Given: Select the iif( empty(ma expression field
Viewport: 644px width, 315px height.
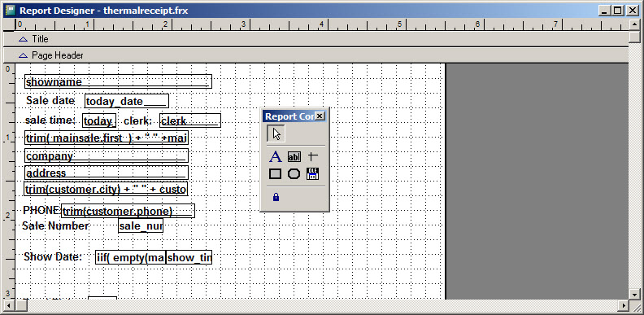Looking at the screenshot, I should [131, 257].
